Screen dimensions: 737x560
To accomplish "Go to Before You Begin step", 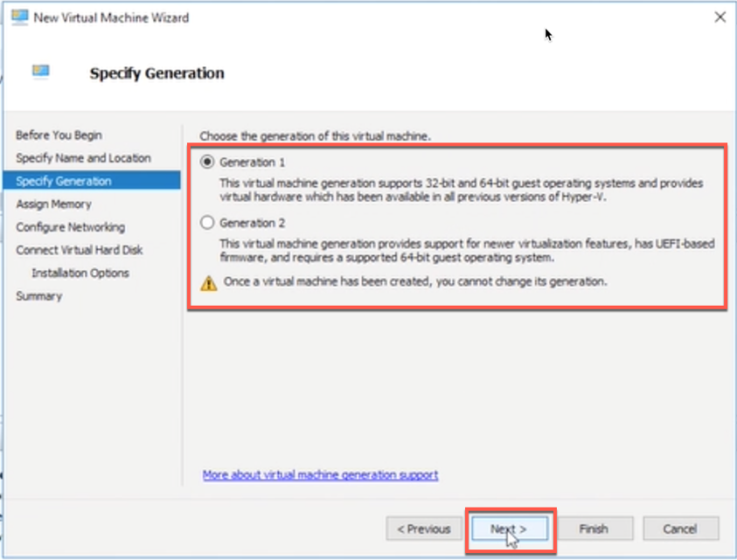I will click(x=59, y=135).
